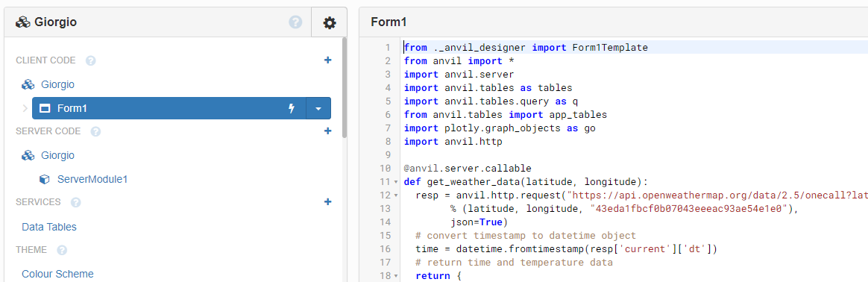Image resolution: width=868 pixels, height=282 pixels.
Task: Place cursor on 'import anvil.http' line
Action: click(453, 141)
